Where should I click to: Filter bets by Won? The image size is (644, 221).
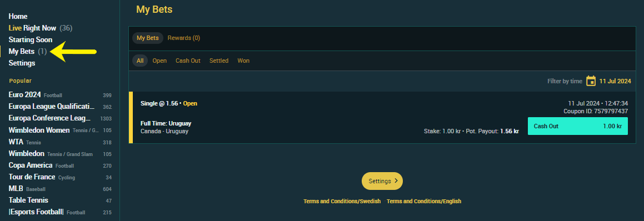click(x=243, y=61)
